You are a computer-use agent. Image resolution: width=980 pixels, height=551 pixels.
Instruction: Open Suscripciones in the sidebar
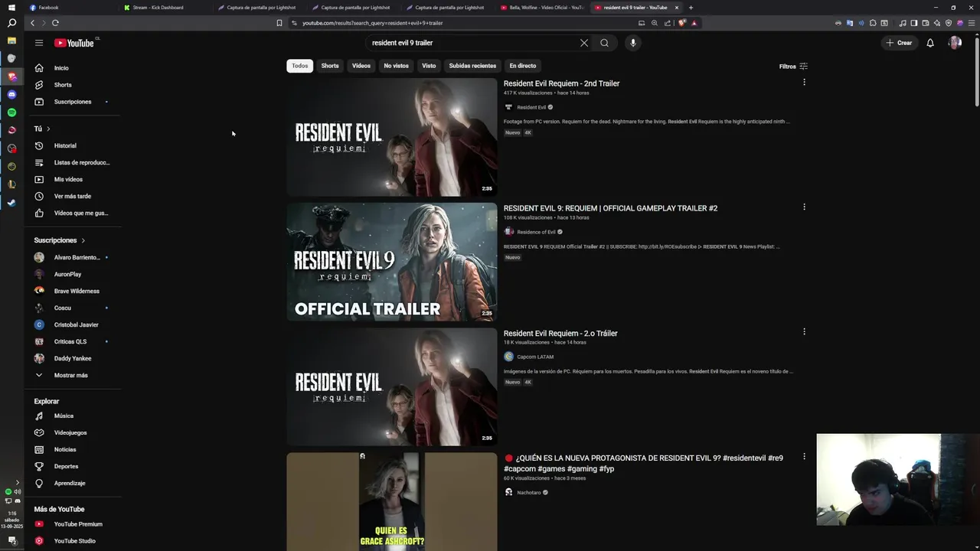pyautogui.click(x=73, y=102)
